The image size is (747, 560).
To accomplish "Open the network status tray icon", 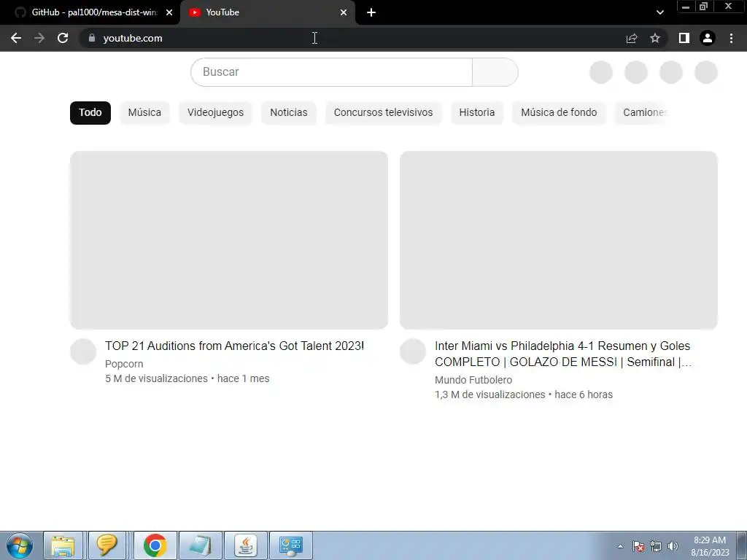I will (656, 546).
